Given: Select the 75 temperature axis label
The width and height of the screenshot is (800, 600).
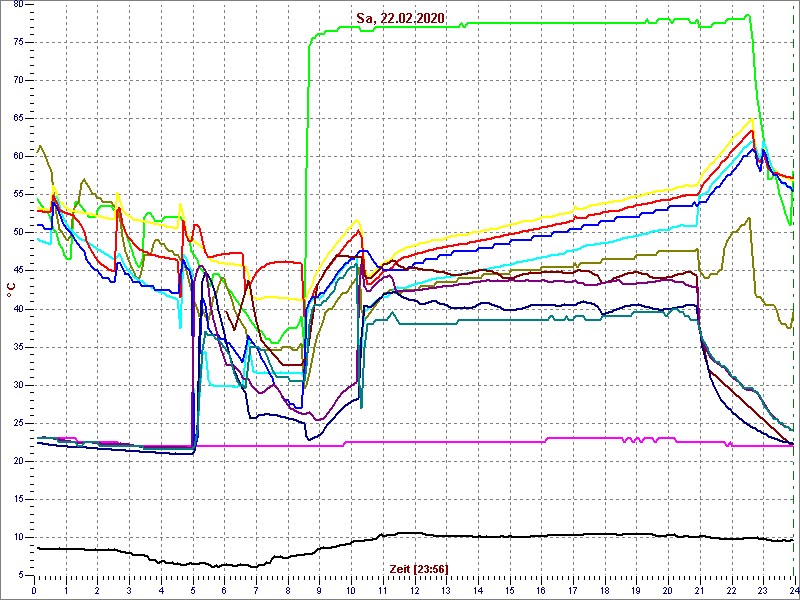Looking at the screenshot, I should click(x=18, y=42).
